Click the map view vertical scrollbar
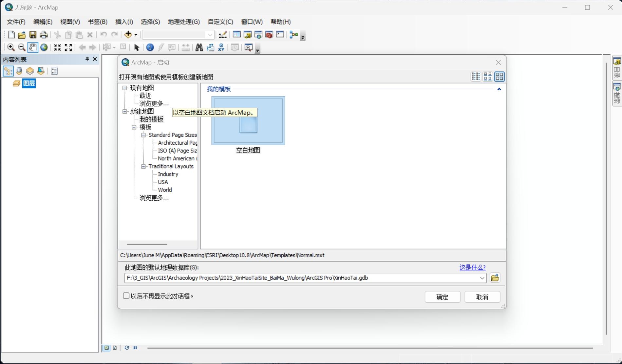The height and width of the screenshot is (364, 622). 606,198
